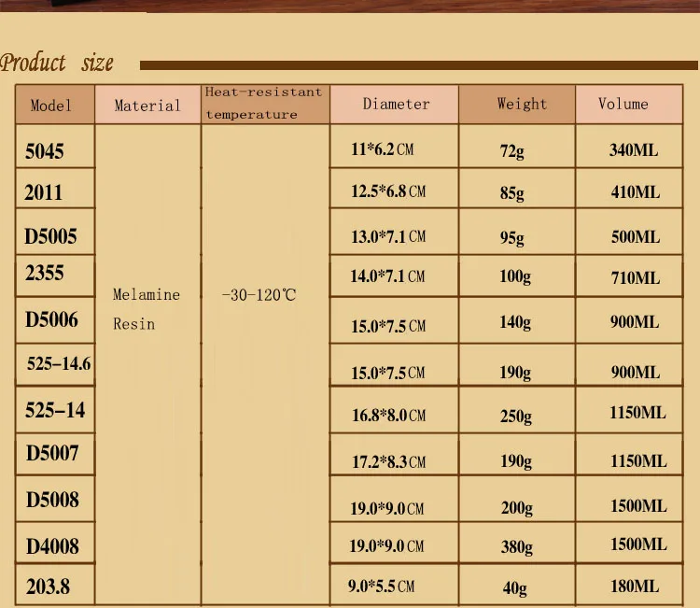This screenshot has width=700, height=608.
Task: Click the Model column header
Action: pos(55,105)
